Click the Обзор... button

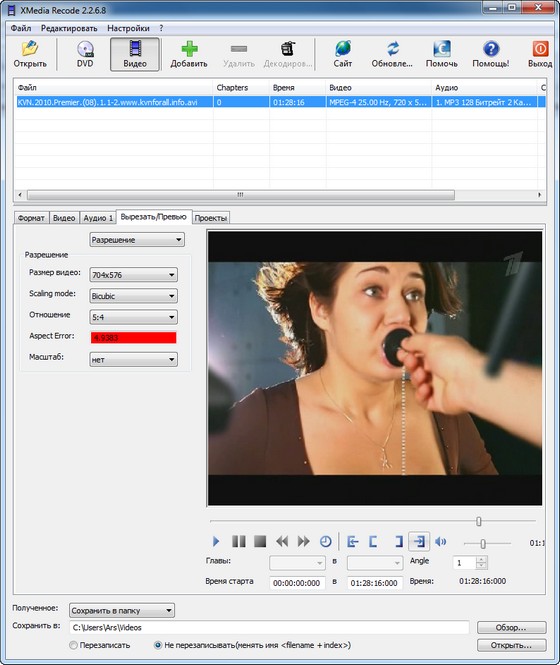coord(512,627)
